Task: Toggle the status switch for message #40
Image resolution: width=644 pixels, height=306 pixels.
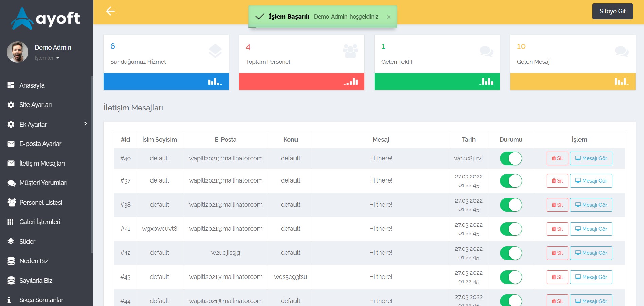Action: point(511,158)
